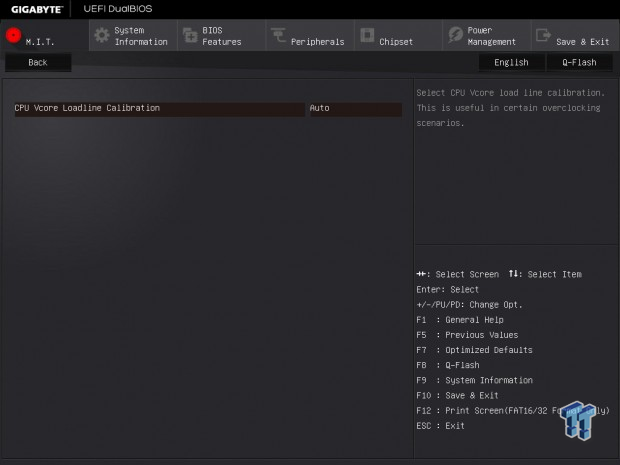The height and width of the screenshot is (465, 620).
Task: Click the GIGABYTE logo
Action: click(x=37, y=9)
